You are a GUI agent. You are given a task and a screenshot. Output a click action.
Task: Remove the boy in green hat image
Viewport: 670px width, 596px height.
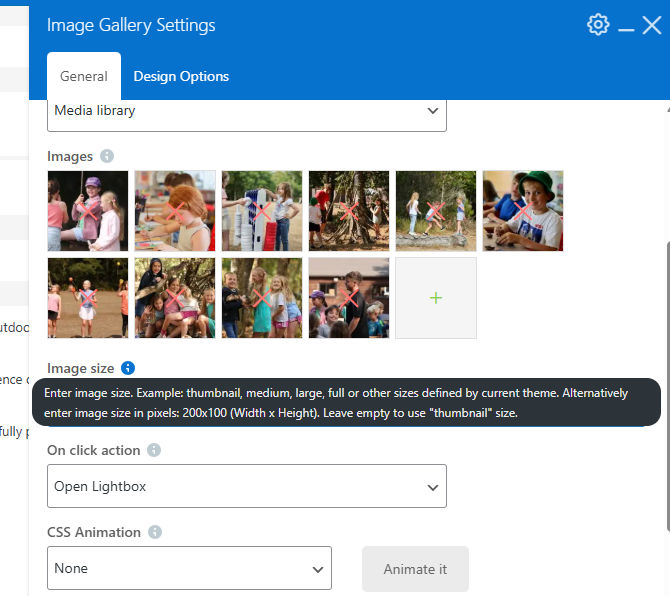pyautogui.click(x=523, y=211)
